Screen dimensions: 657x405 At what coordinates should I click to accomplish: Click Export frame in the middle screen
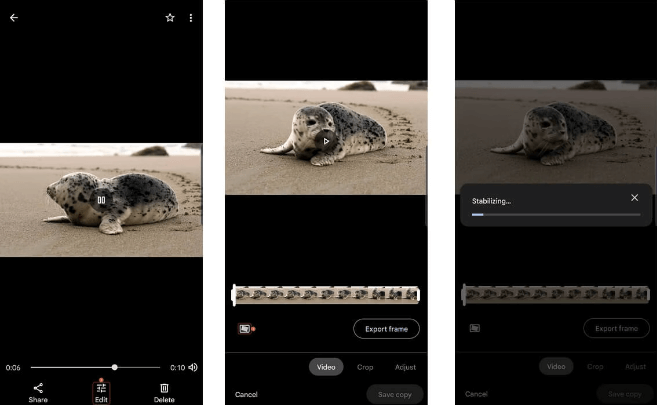point(386,329)
